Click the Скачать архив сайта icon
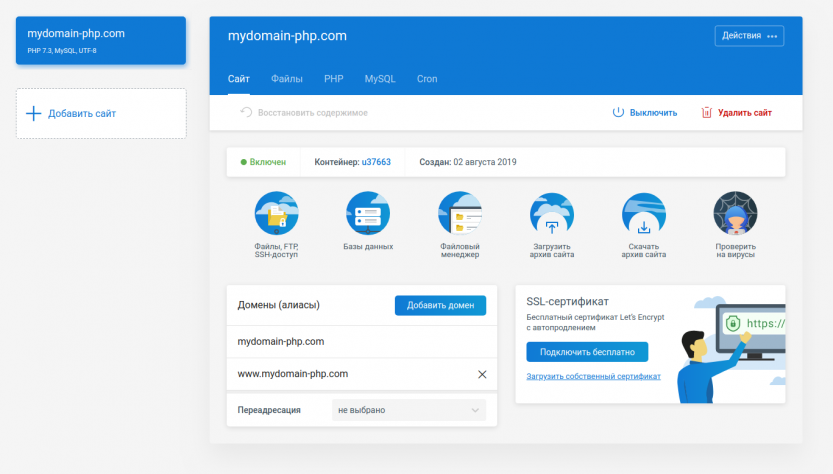 (643, 214)
